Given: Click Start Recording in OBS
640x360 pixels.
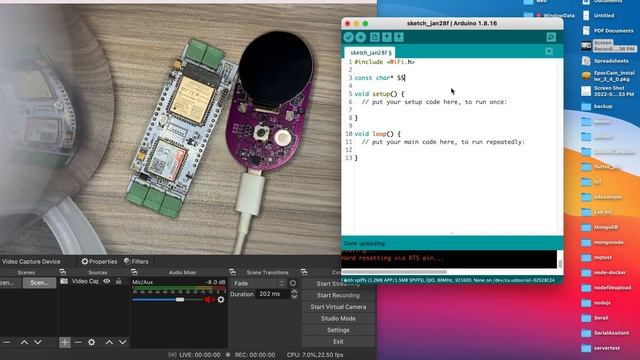Looking at the screenshot, I should (338, 295).
